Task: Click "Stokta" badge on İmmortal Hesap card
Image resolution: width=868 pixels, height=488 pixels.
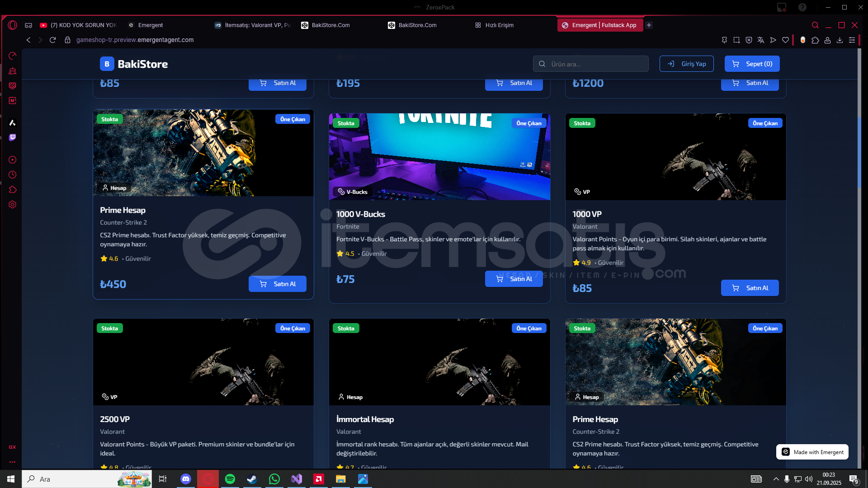Action: point(346,328)
